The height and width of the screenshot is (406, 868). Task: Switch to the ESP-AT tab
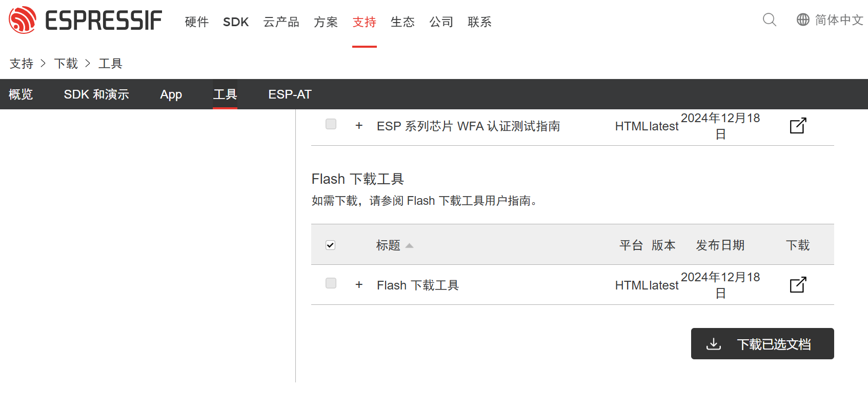(290, 94)
